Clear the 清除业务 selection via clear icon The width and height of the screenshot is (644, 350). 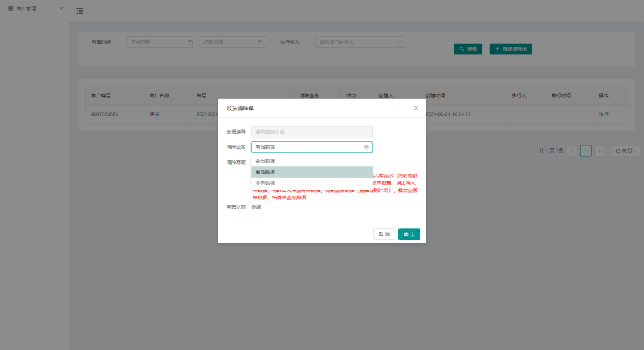pyautogui.click(x=366, y=147)
